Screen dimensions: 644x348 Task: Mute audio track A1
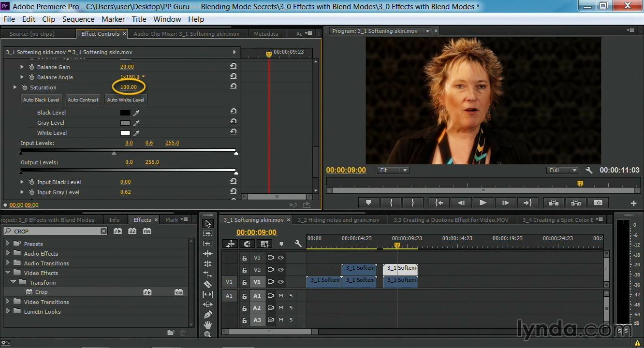(x=281, y=296)
